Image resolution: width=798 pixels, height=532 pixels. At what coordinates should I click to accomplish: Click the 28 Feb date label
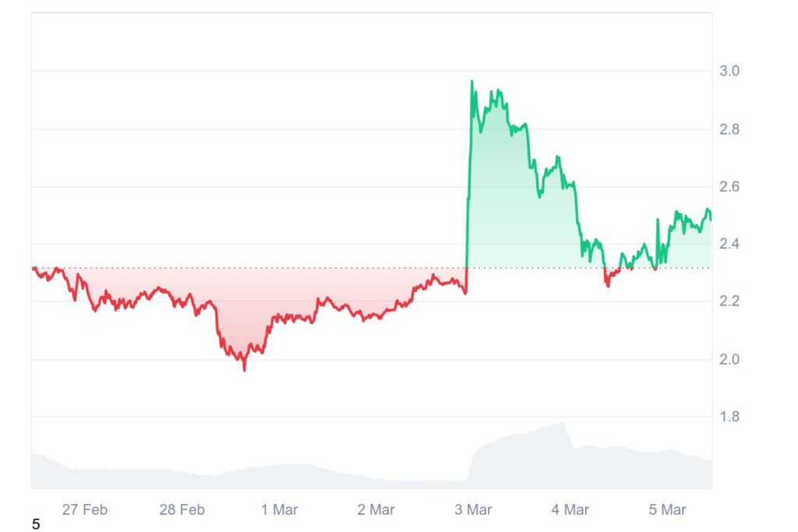point(182,510)
